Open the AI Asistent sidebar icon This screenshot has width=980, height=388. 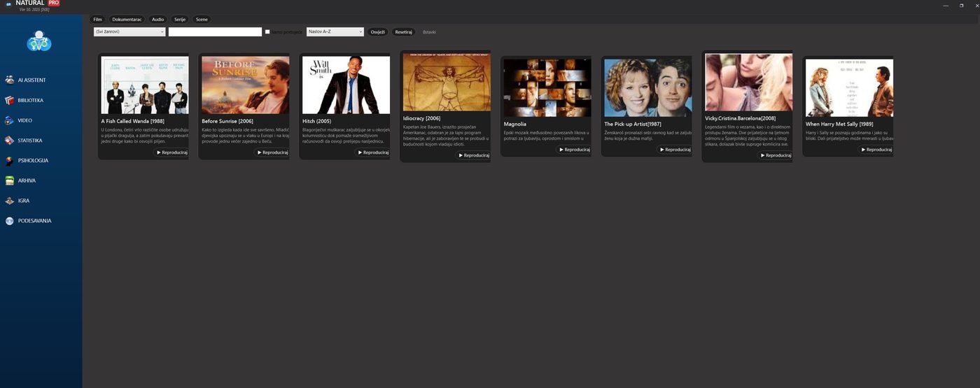(x=10, y=80)
